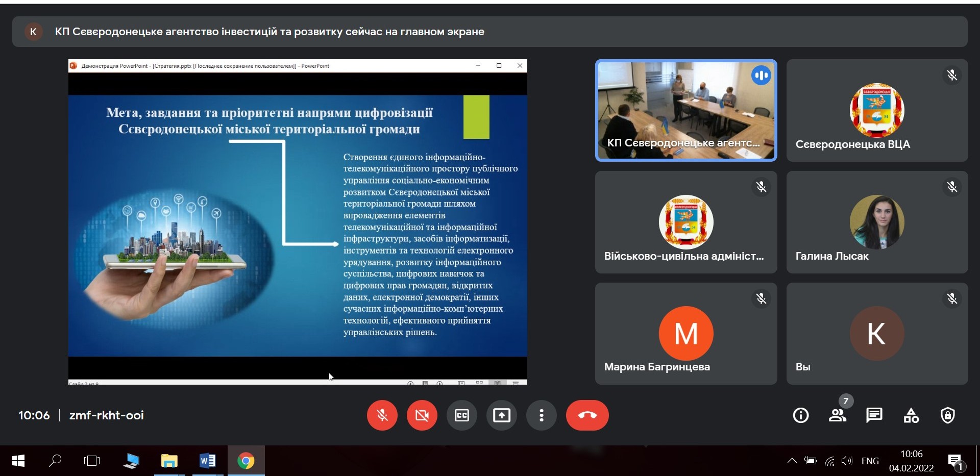980x476 pixels.
Task: Toggle closed captions button
Action: 461,415
